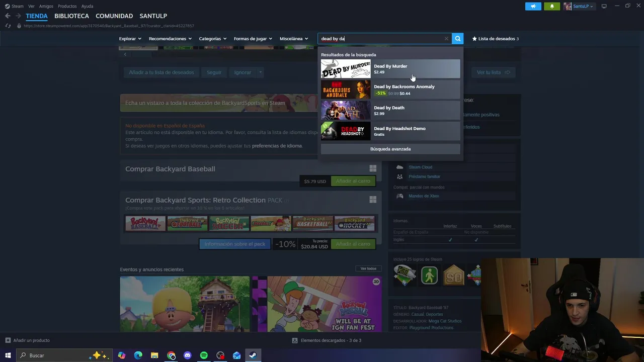Viewport: 644px width, 362px height.
Task: Open the COMUNIDAD tab
Action: coord(114,16)
